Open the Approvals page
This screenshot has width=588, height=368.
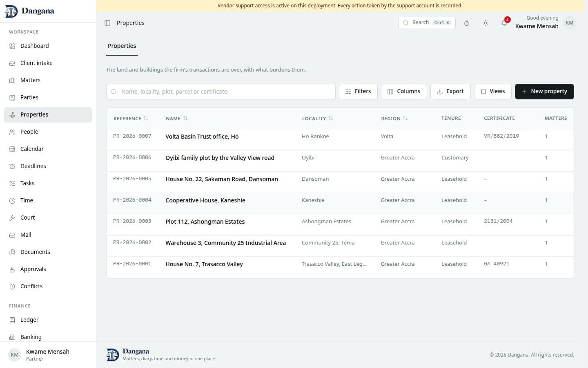tap(48, 269)
